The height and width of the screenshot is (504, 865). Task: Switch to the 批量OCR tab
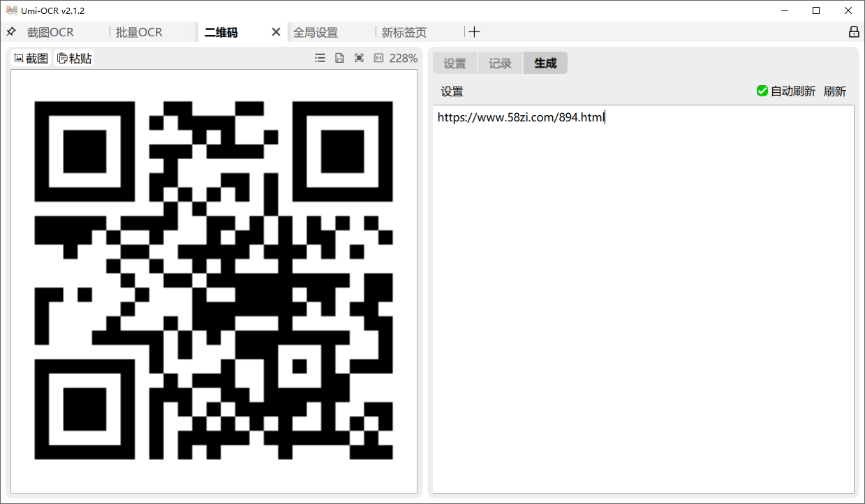[x=139, y=32]
